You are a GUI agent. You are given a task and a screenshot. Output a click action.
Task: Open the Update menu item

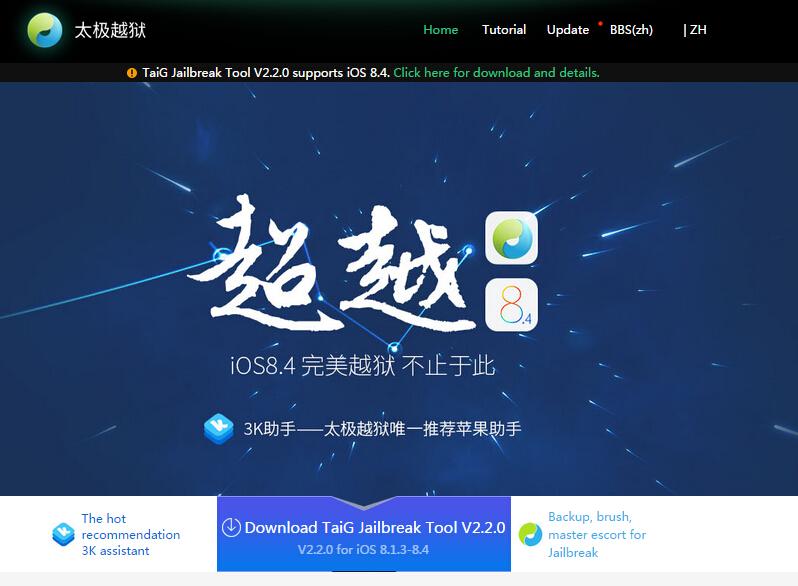(568, 30)
